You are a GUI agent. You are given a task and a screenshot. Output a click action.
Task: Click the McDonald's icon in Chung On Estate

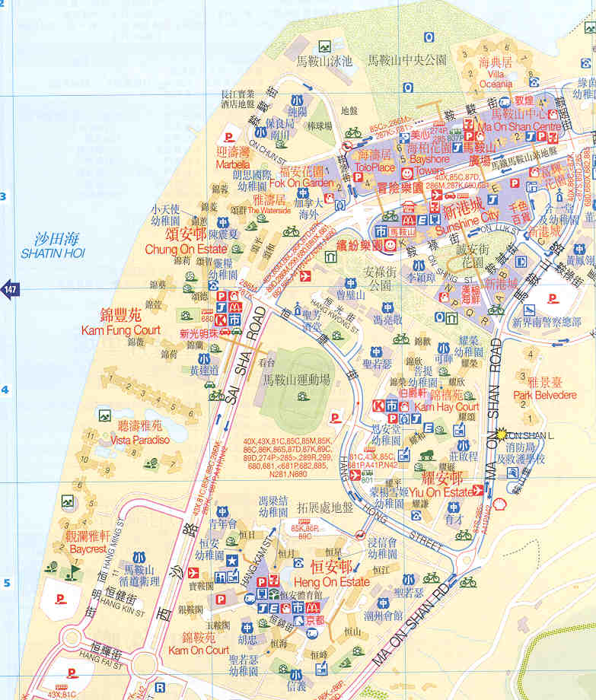235,307
